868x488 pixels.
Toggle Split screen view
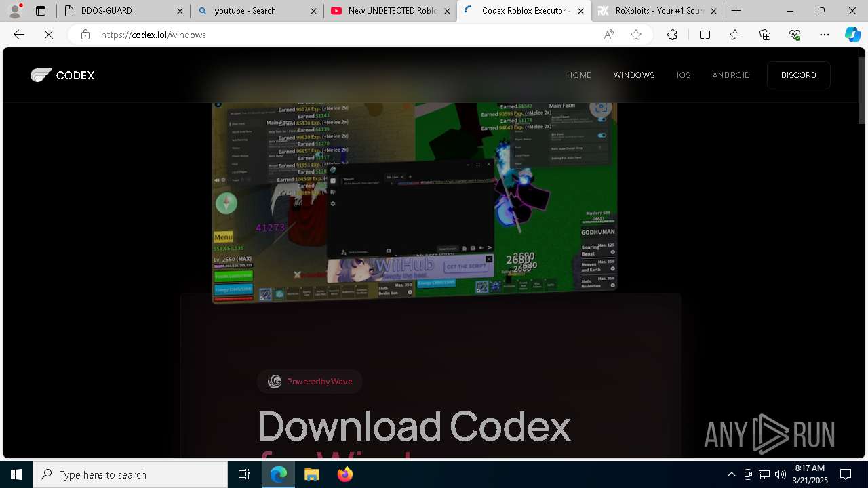(x=705, y=35)
